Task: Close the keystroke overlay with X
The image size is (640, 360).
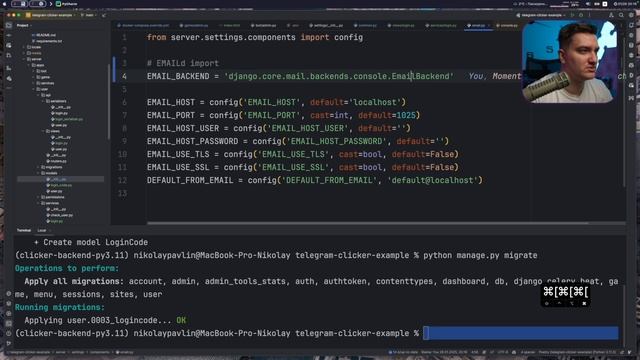Action: [x=584, y=303]
